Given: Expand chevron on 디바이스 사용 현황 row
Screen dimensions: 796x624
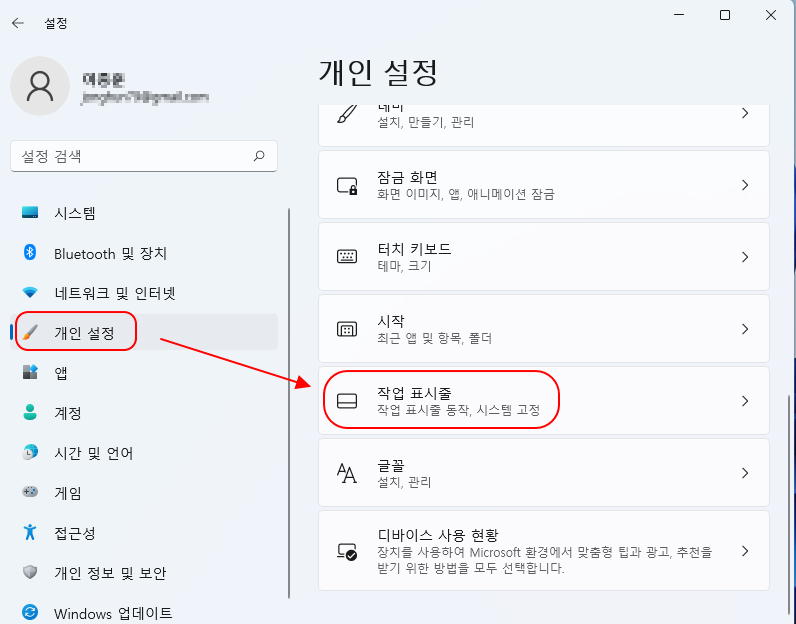Looking at the screenshot, I should [x=745, y=551].
